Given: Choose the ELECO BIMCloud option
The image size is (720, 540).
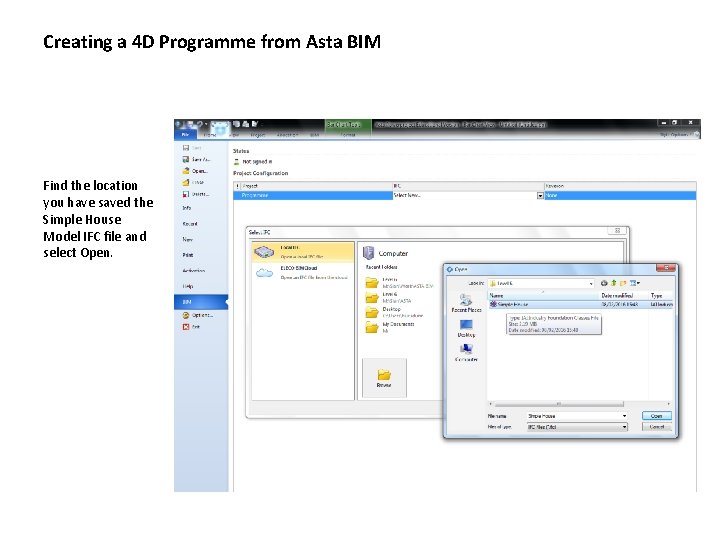Looking at the screenshot, I should [303, 273].
